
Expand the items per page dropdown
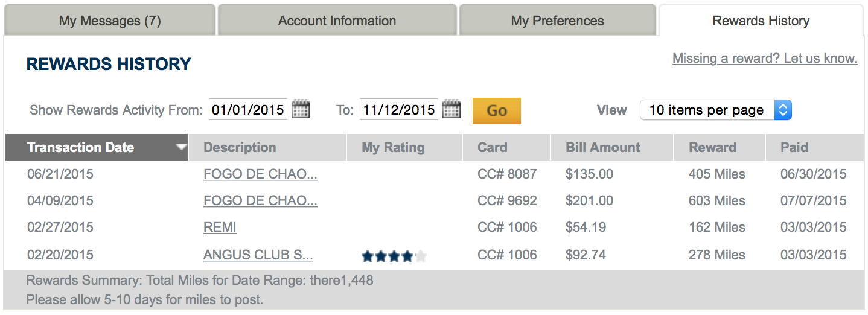coord(716,110)
